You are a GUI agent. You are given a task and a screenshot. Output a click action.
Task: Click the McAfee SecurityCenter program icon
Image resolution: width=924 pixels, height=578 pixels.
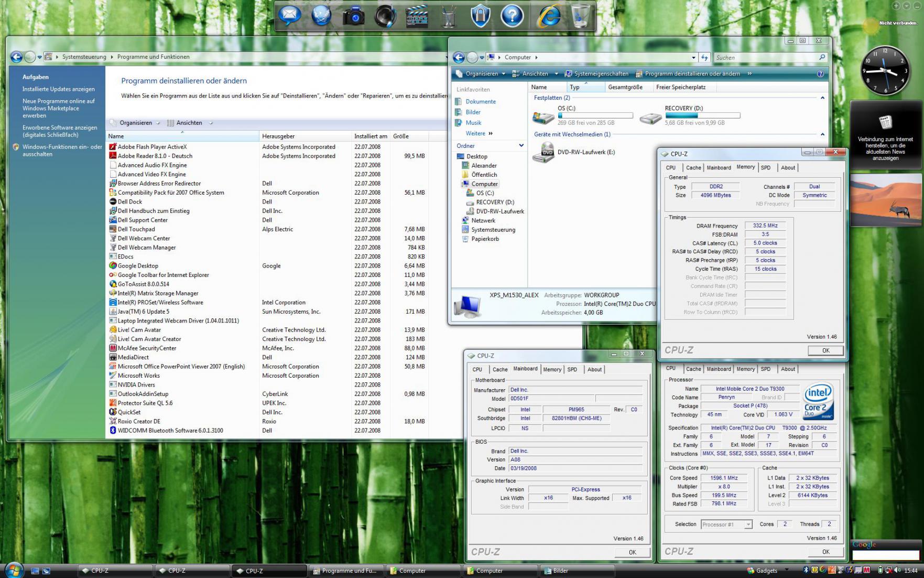point(113,348)
